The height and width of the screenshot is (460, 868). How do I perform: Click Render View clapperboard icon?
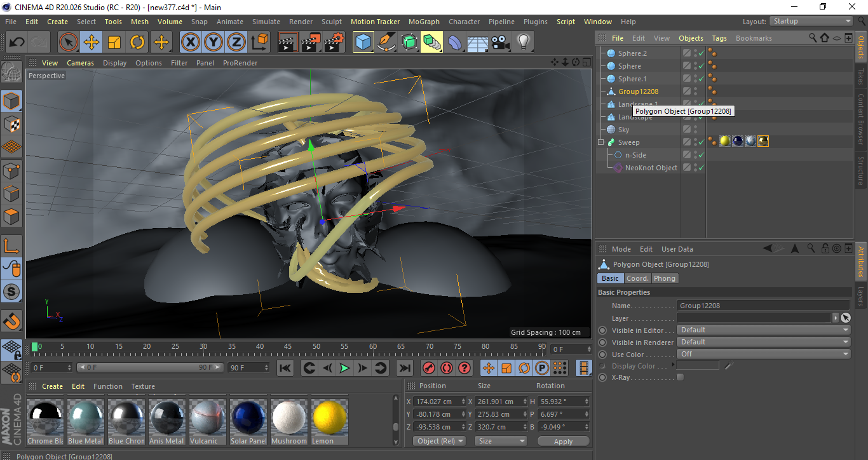(288, 43)
